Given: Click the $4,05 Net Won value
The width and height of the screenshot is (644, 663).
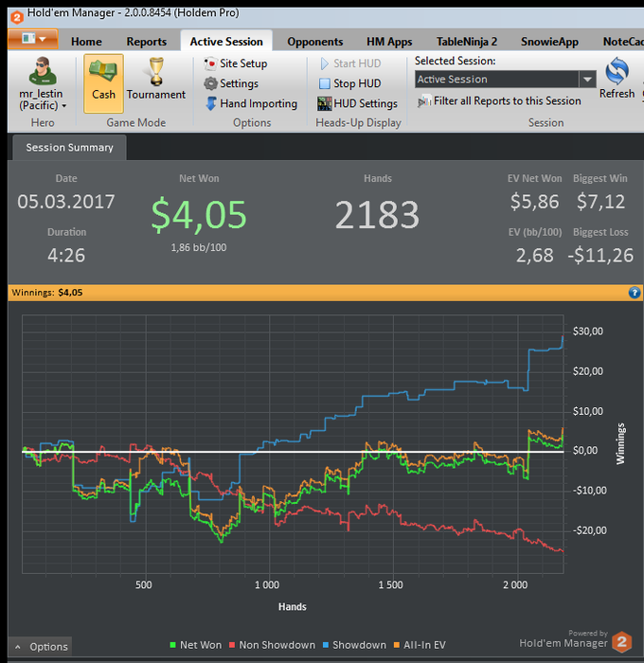Looking at the screenshot, I should click(199, 215).
